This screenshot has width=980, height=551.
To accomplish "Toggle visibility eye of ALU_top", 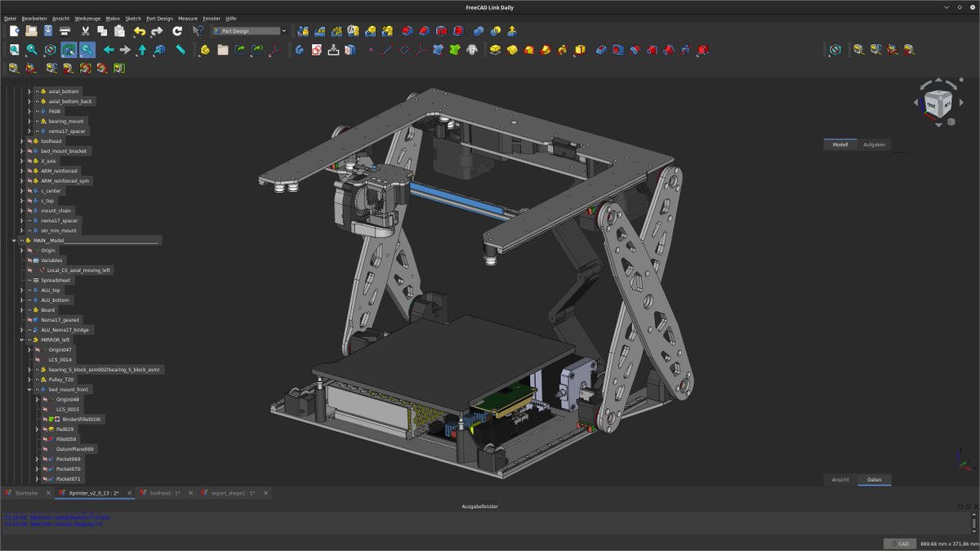I will tap(29, 290).
